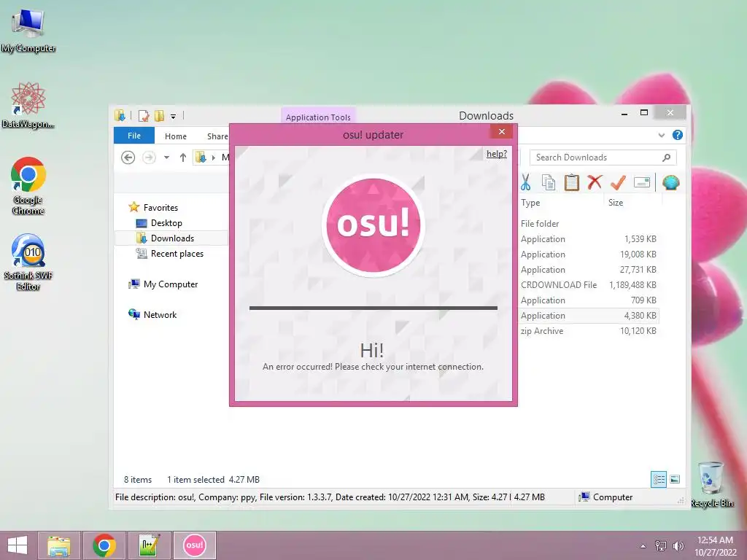Click the osu! logo in the updater
This screenshot has height=560, width=747.
[373, 225]
